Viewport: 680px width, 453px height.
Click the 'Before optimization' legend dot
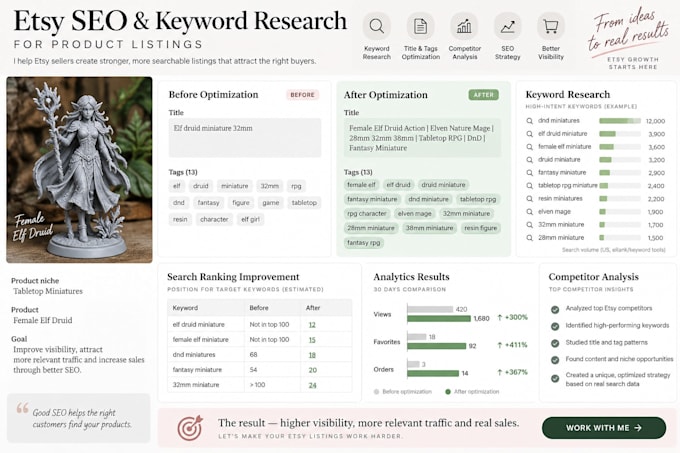coord(376,392)
